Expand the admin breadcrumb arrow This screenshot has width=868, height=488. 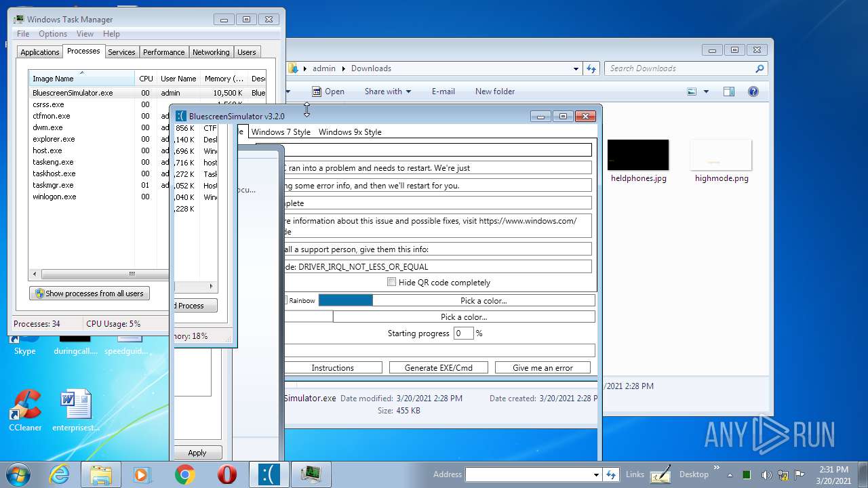pos(344,68)
